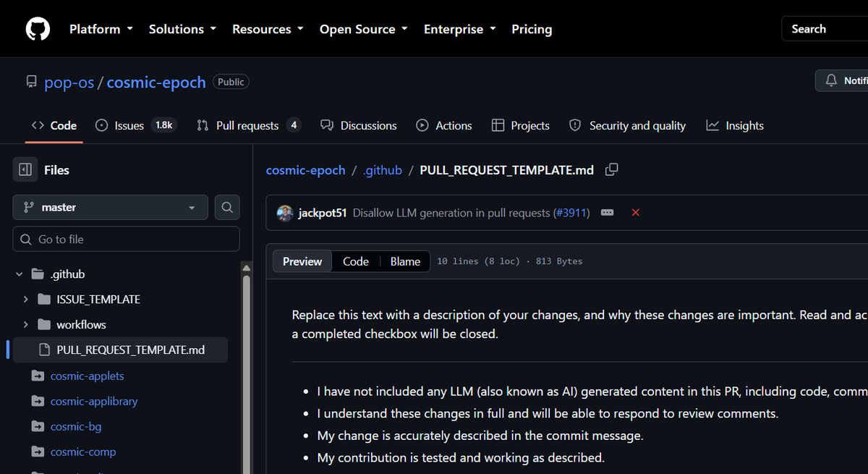
Task: Open the commit message 'Disallow LLM generation' link
Action: [x=452, y=213]
